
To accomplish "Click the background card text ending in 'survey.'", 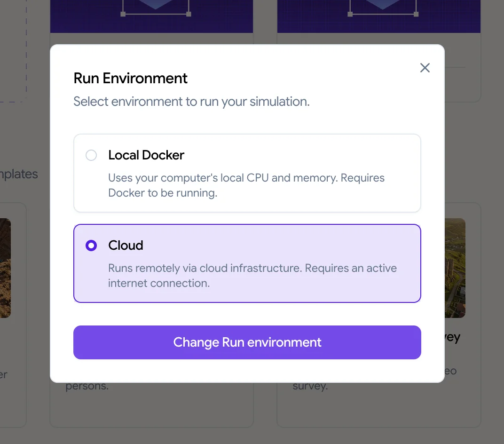I will [x=310, y=386].
